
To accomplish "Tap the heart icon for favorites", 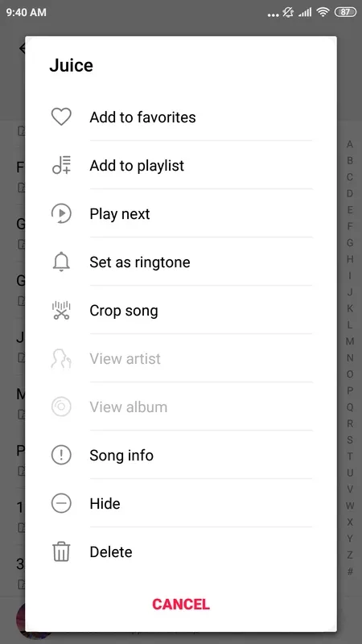I will [x=61, y=117].
